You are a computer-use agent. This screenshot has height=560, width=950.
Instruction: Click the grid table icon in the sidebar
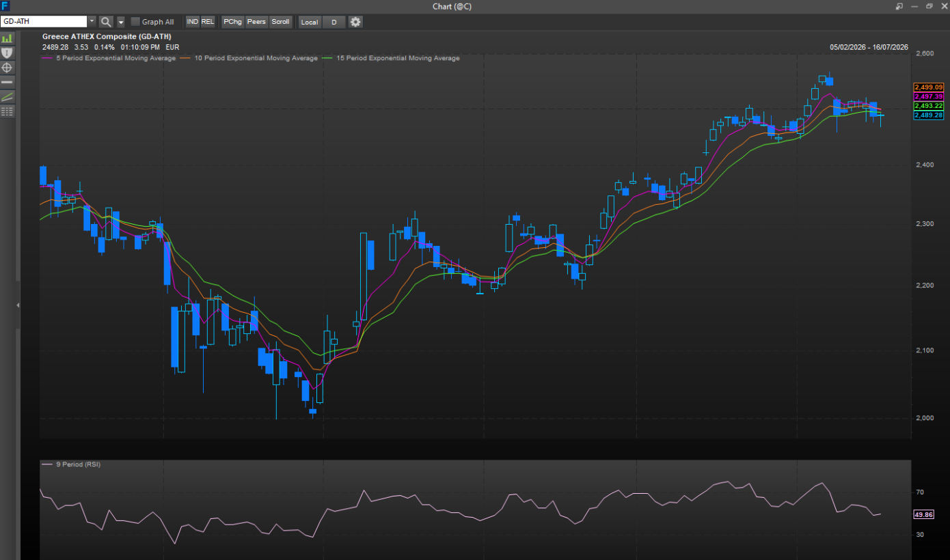[7, 111]
